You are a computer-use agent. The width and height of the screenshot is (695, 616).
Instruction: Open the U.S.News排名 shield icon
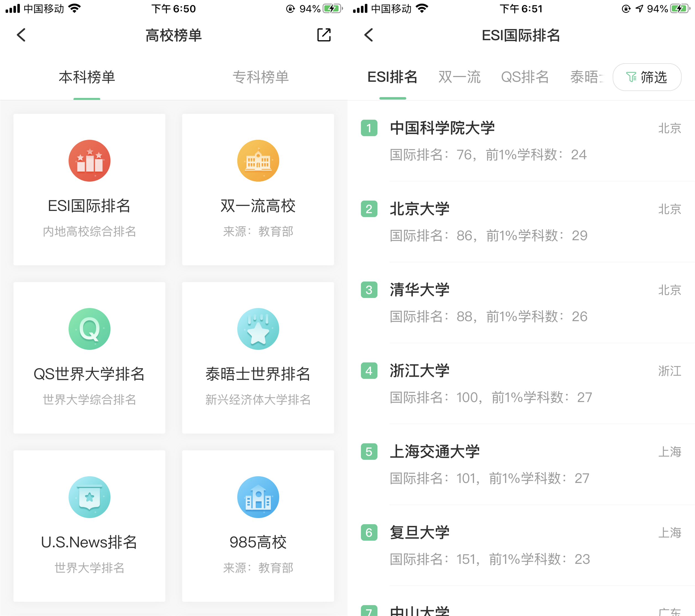(89, 497)
